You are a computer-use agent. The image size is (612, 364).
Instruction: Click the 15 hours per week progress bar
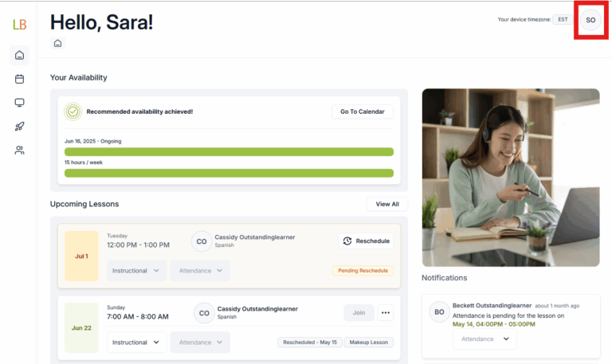pyautogui.click(x=229, y=173)
